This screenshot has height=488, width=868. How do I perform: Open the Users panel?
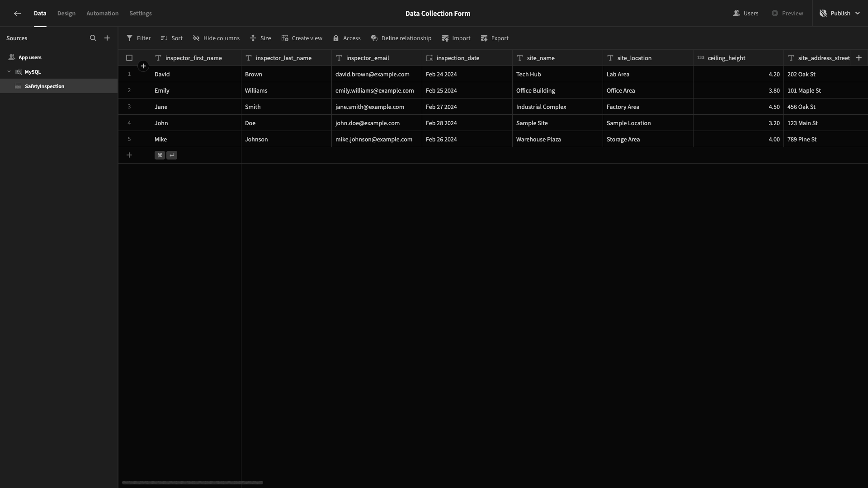745,14
